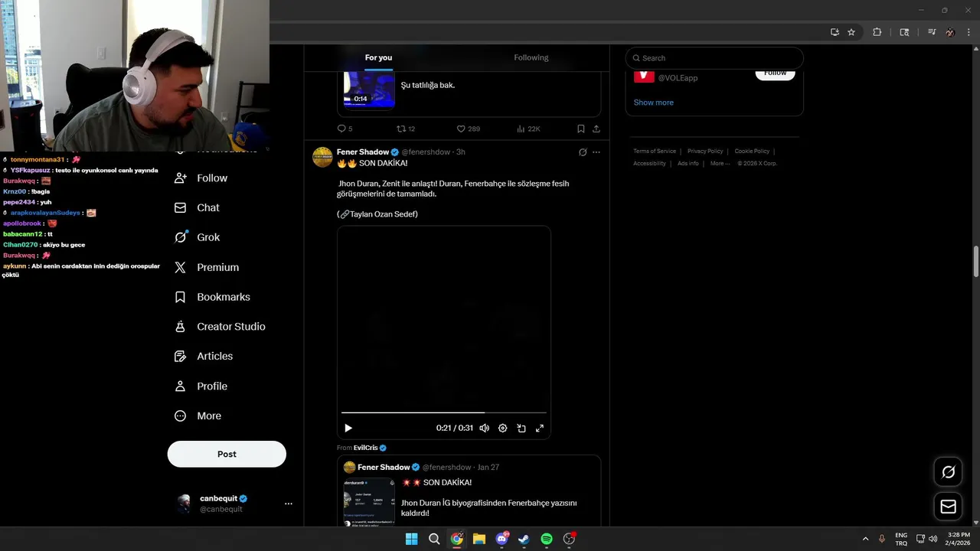This screenshot has height=551, width=980.
Task: Open the Accessibility footer link
Action: click(650, 163)
